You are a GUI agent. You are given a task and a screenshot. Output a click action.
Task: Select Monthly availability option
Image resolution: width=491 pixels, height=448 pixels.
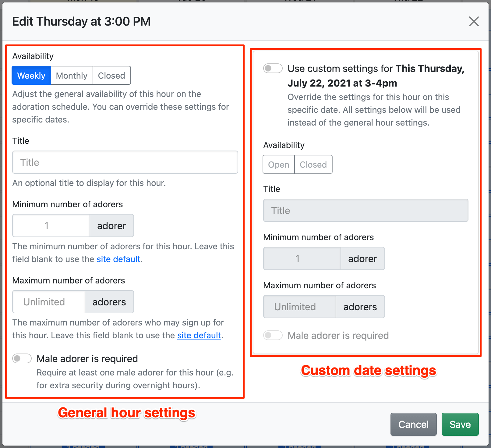[72, 76]
